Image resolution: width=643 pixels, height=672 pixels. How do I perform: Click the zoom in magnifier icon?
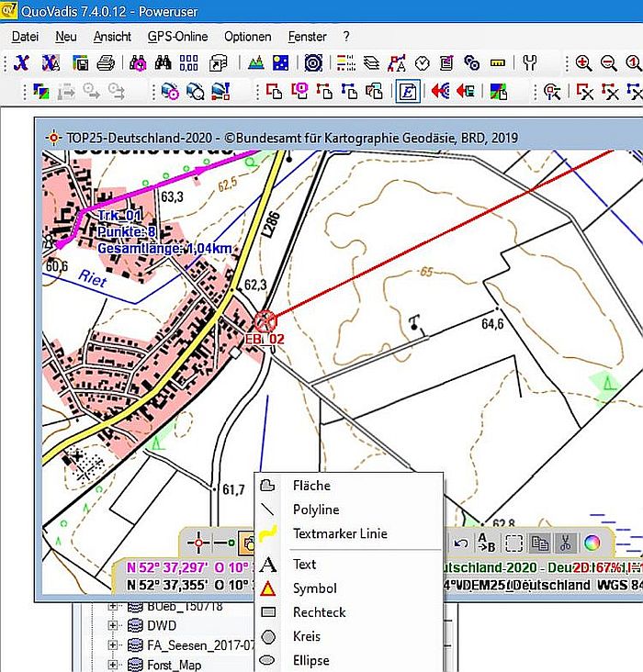pyautogui.click(x=584, y=63)
